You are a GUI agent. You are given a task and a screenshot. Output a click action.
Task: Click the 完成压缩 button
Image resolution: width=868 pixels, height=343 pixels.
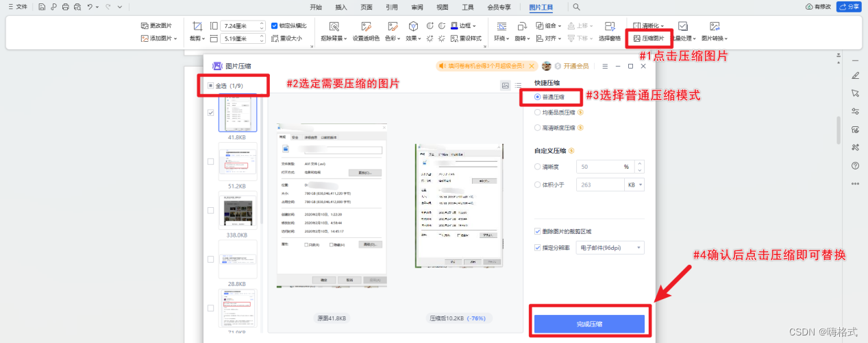[x=589, y=324]
